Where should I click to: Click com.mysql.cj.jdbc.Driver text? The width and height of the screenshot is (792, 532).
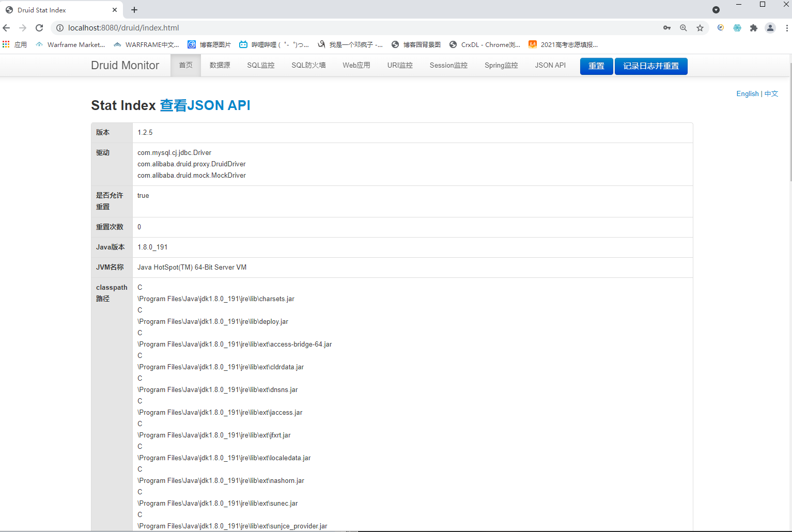pyautogui.click(x=175, y=153)
